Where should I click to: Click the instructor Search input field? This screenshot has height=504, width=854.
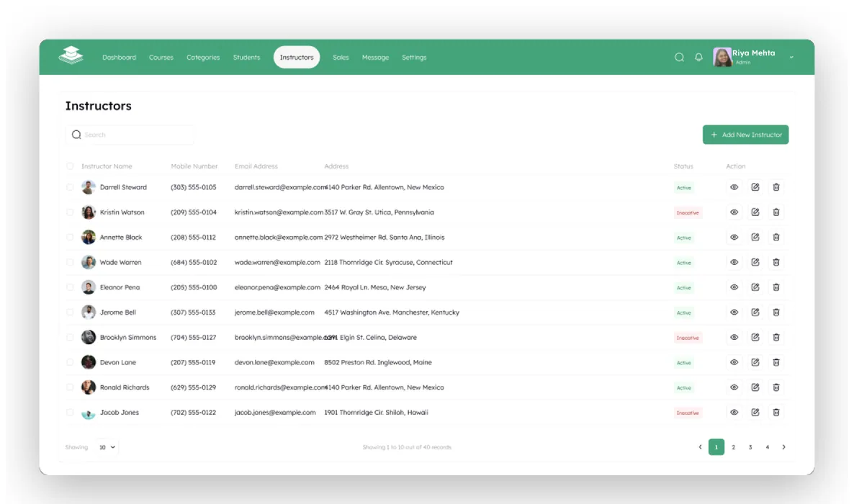point(130,135)
